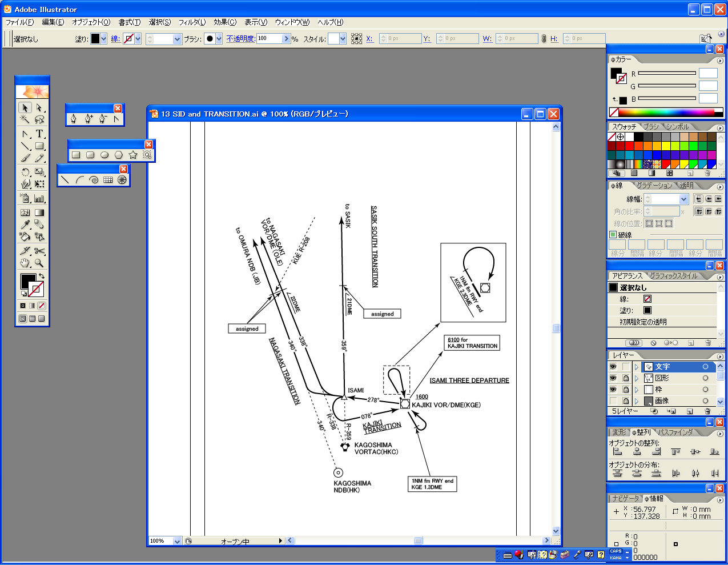
Task: Select the Spiral tool
Action: tap(94, 179)
